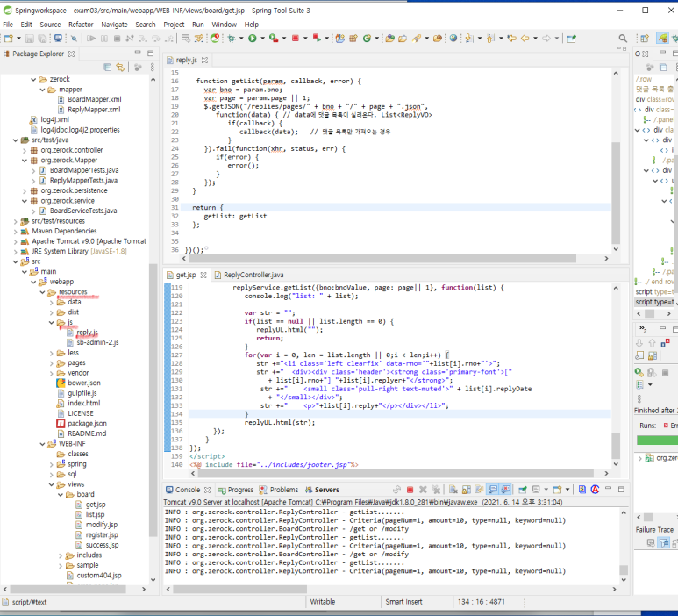Expand the vendor folder
678x616 pixels.
[52, 373]
